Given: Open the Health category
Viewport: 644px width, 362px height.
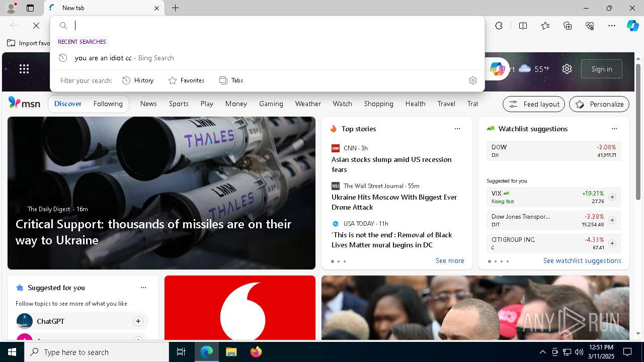Looking at the screenshot, I should (x=415, y=104).
